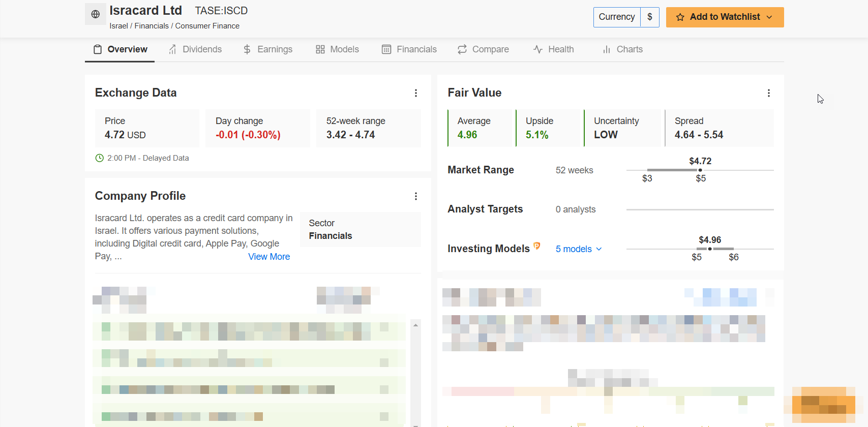Click the 2:00 PM - Delayed Data text
868x427 pixels.
[148, 158]
